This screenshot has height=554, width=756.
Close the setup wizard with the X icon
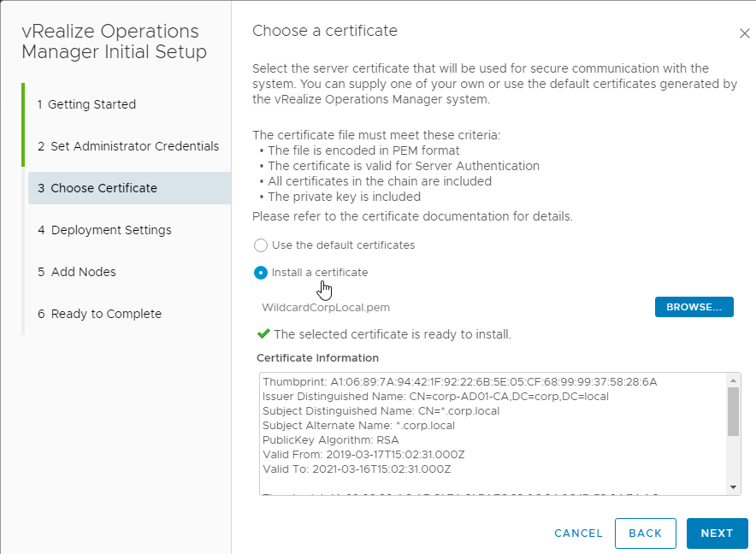point(744,33)
